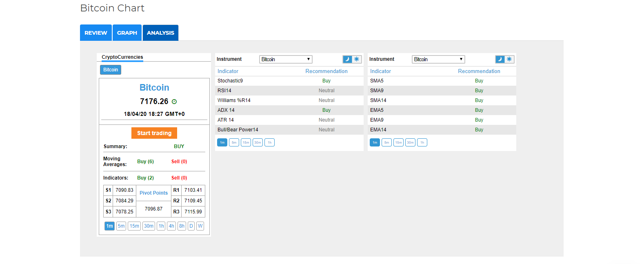Select 15m button below EMA14 row

[x=398, y=142]
